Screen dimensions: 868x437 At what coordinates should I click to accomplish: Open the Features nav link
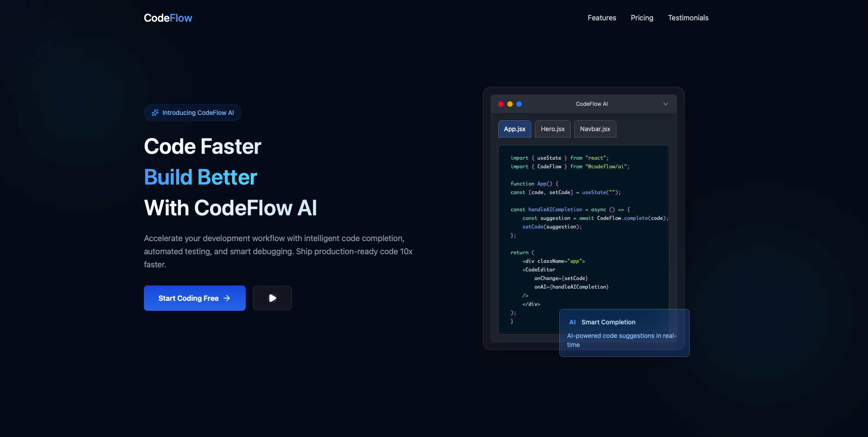pyautogui.click(x=601, y=18)
